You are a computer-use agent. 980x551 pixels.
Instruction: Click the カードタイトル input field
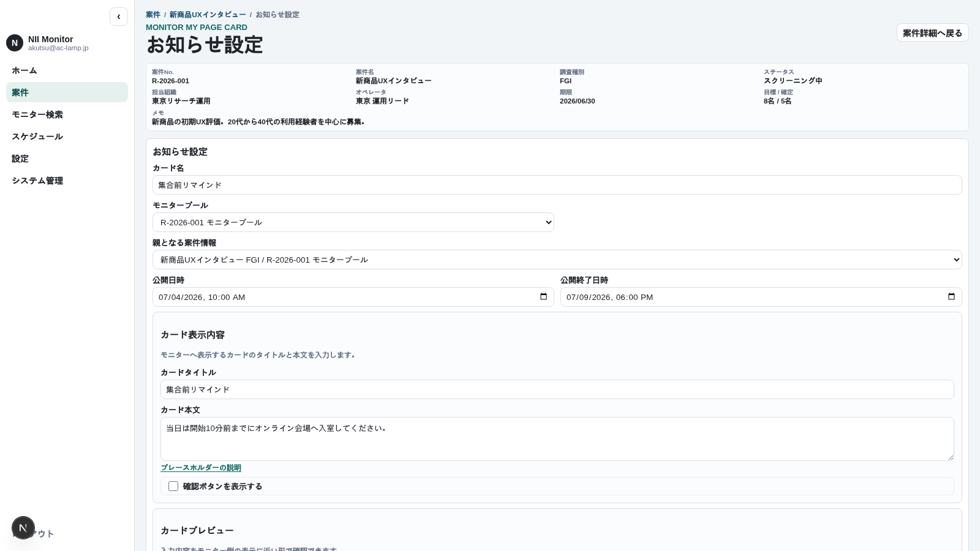pyautogui.click(x=557, y=389)
